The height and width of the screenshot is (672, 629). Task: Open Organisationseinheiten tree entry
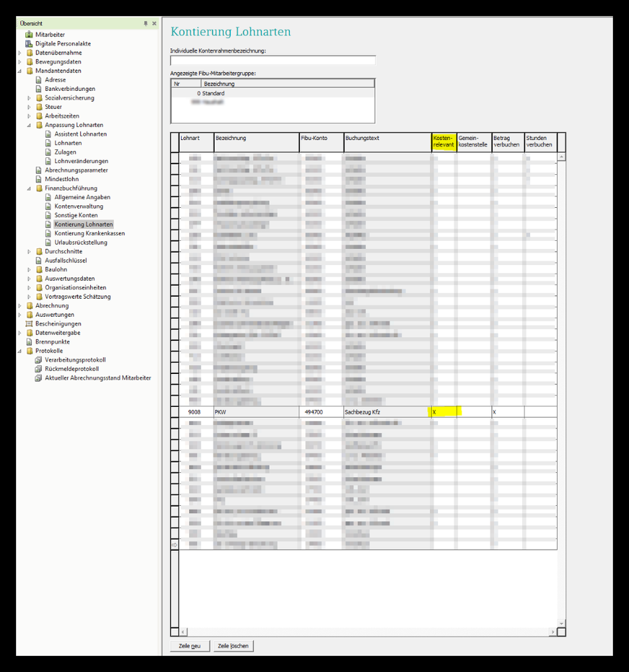[75, 287]
